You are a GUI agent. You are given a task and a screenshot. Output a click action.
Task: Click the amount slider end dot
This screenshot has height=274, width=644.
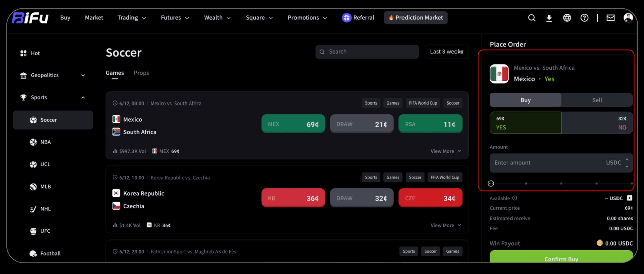pyautogui.click(x=632, y=183)
